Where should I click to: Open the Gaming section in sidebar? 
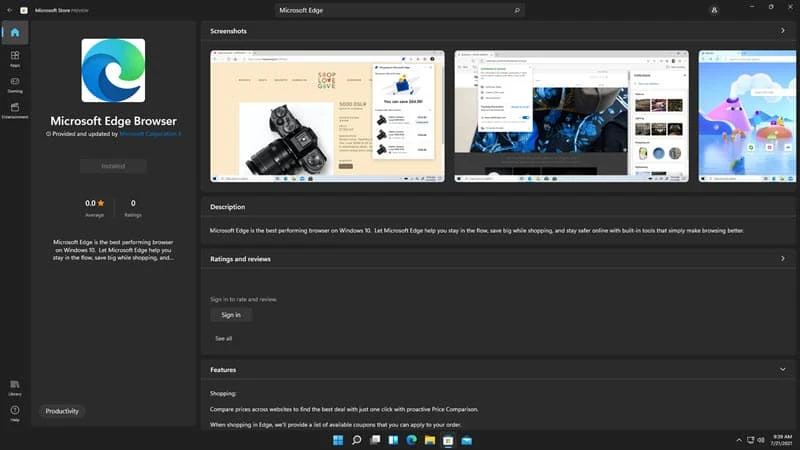tap(15, 85)
